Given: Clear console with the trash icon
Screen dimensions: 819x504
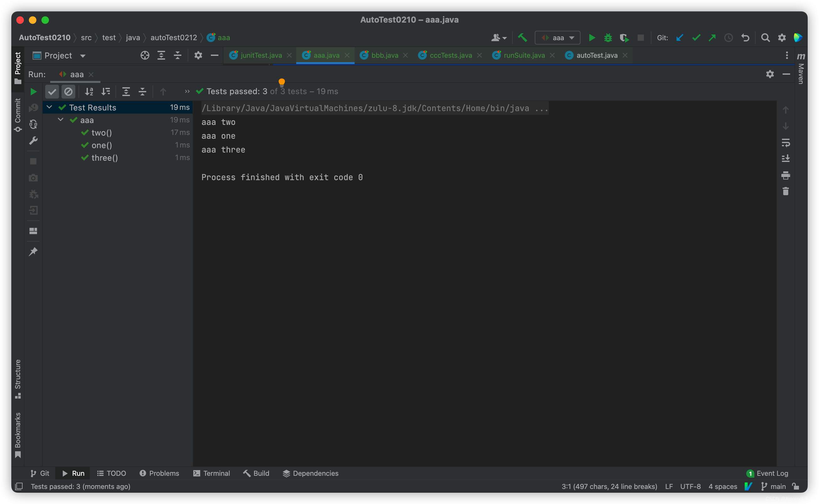Looking at the screenshot, I should [x=786, y=191].
